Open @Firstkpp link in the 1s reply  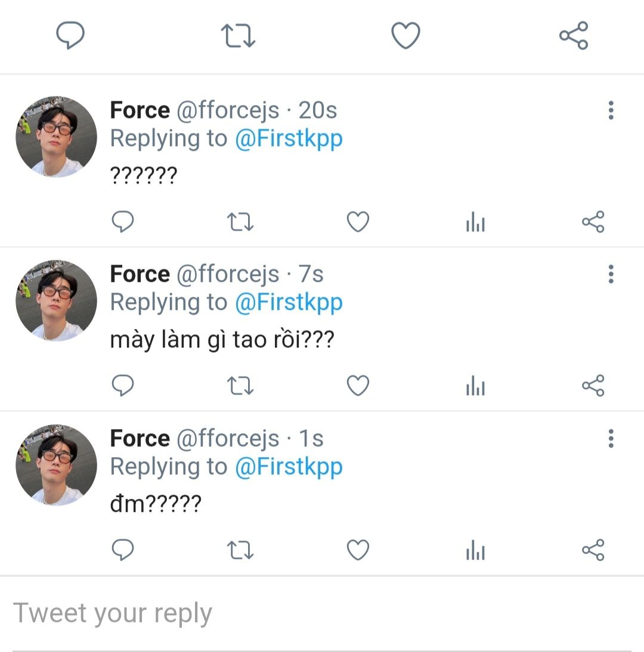289,467
